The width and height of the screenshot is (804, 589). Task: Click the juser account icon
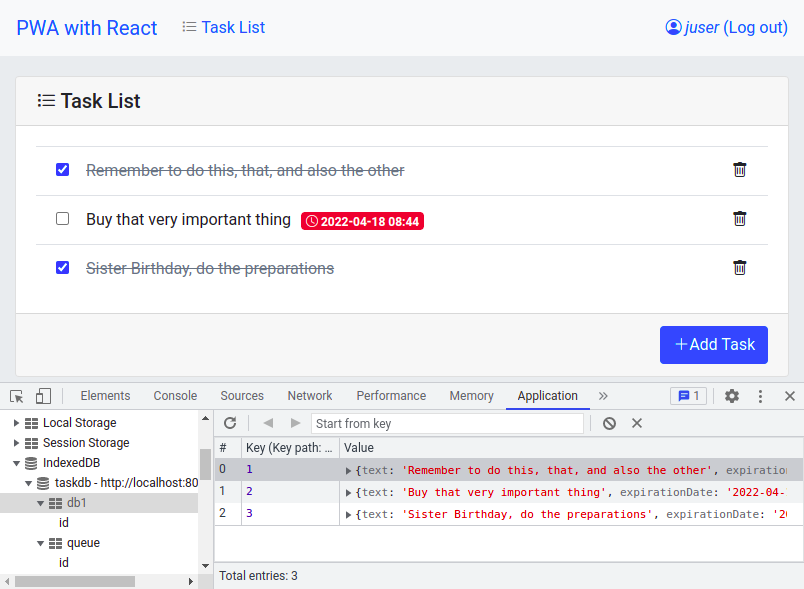[x=674, y=27]
